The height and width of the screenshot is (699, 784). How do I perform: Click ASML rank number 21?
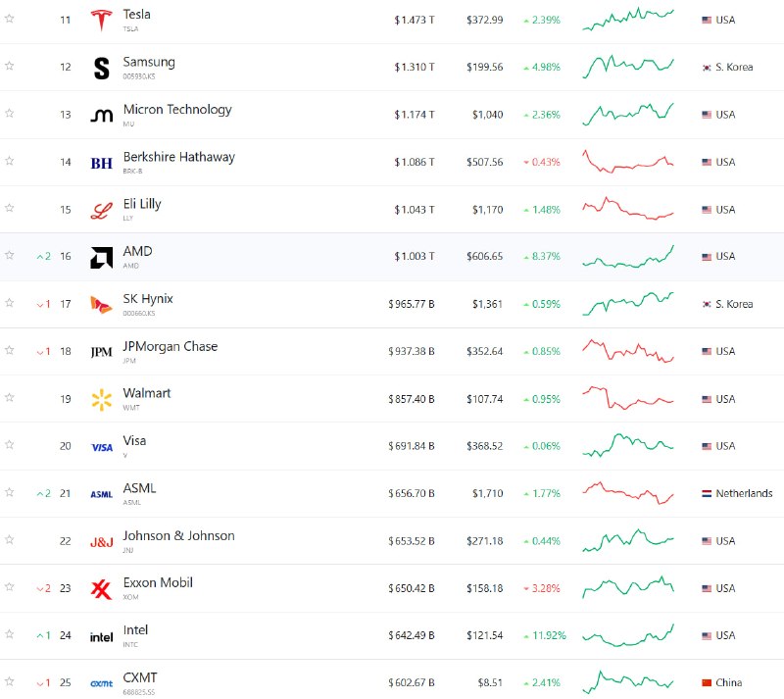click(66, 493)
